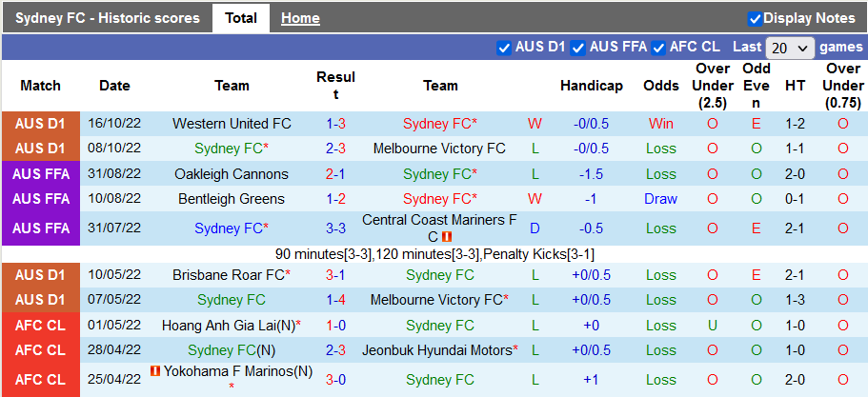868x397 pixels.
Task: Select the Total tab
Action: coord(241,18)
